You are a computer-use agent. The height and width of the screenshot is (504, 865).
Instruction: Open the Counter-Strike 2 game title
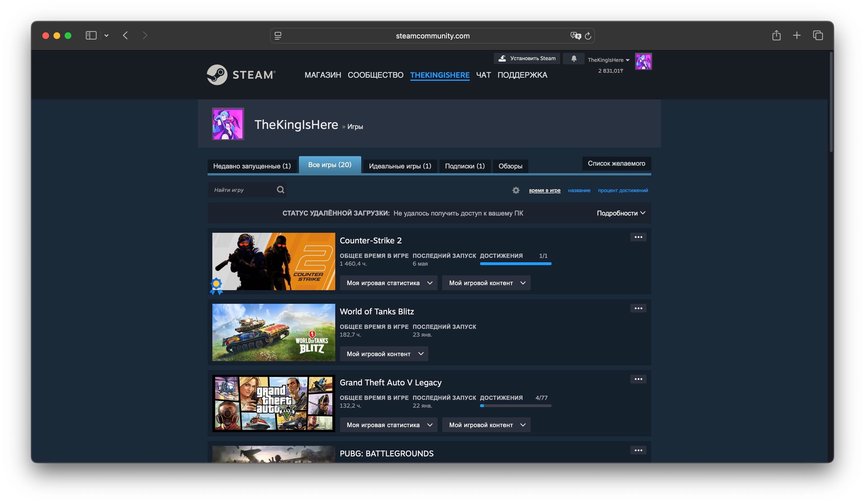pyautogui.click(x=370, y=241)
